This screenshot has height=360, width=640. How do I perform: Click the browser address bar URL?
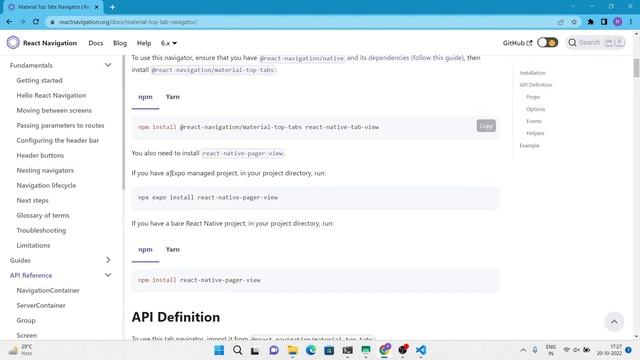[128, 22]
